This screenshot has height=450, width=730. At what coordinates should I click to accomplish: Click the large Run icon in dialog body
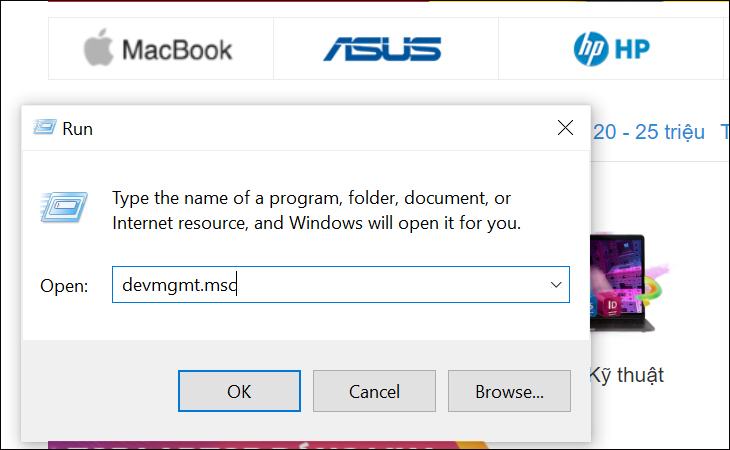[x=64, y=207]
